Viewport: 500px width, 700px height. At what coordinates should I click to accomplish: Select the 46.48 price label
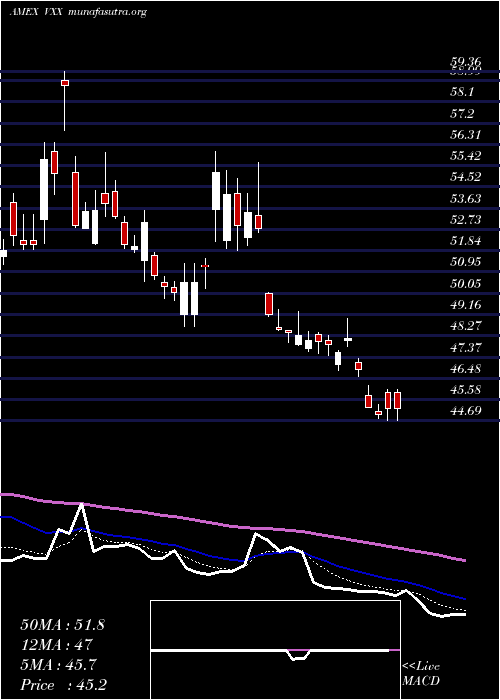tap(466, 369)
